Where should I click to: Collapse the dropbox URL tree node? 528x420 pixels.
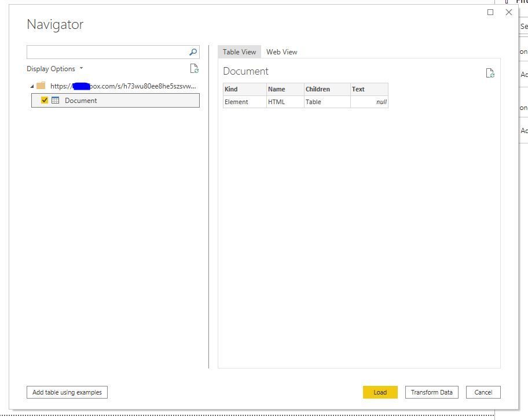pyautogui.click(x=31, y=86)
